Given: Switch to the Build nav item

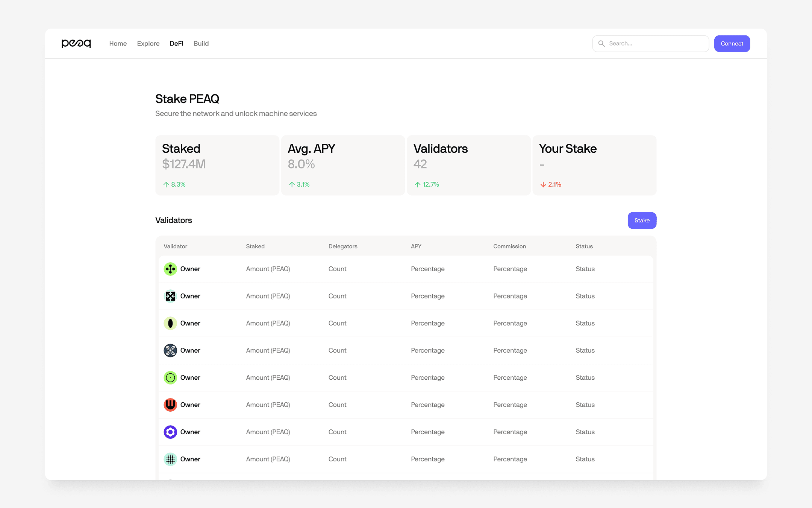Looking at the screenshot, I should coord(201,44).
